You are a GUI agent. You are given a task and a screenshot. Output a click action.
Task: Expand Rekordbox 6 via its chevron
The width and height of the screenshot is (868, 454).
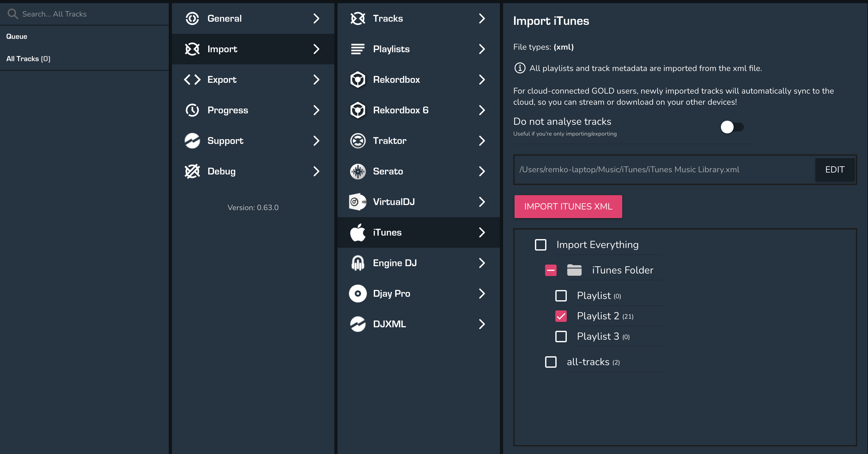coord(482,110)
